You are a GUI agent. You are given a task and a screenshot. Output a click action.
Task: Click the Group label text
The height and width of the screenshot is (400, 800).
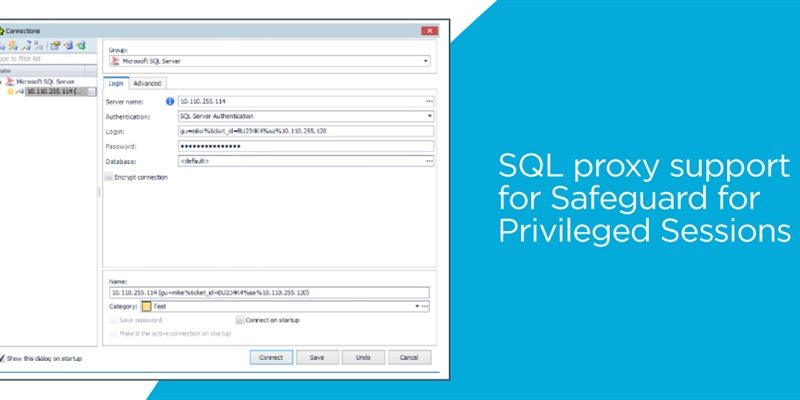[x=118, y=50]
